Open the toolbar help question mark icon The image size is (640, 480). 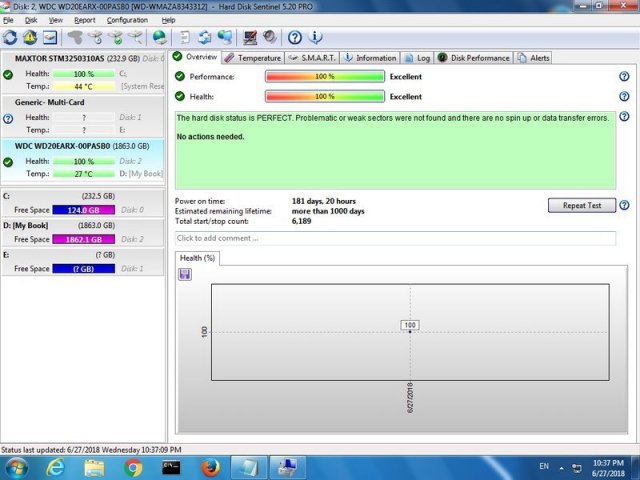click(295, 38)
